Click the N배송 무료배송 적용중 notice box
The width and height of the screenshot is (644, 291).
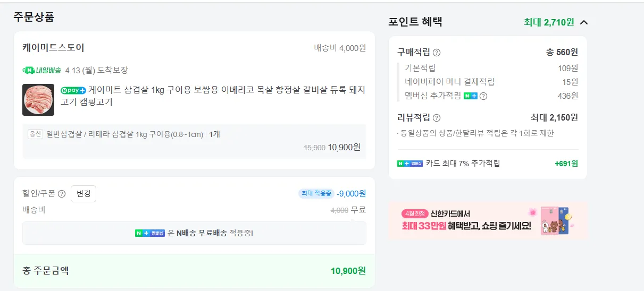point(194,233)
